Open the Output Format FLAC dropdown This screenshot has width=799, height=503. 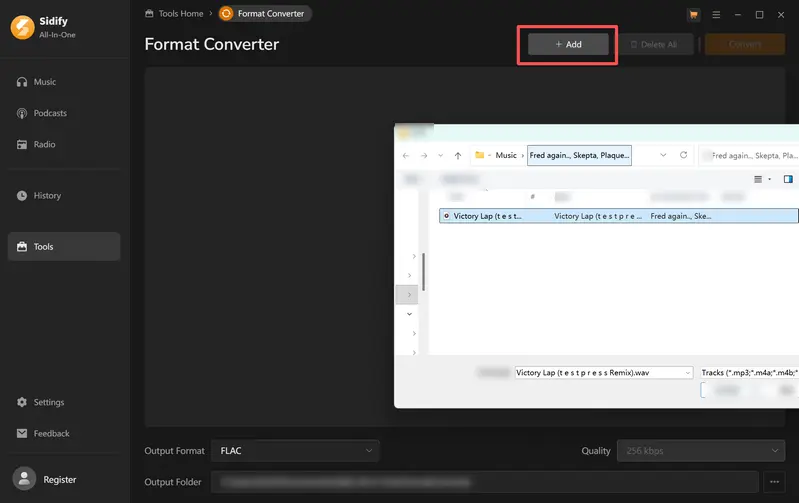295,451
